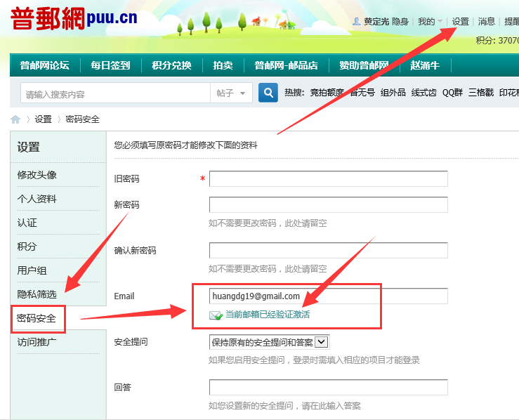Click hot search term 组外品
This screenshot has width=519, height=420.
tap(393, 93)
